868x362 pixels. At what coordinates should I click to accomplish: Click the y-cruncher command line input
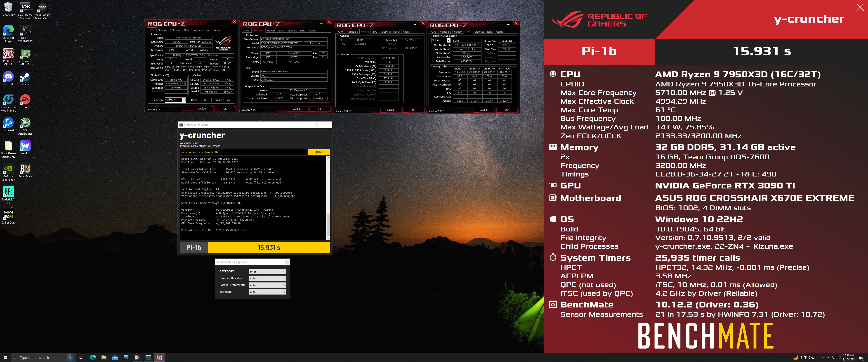point(244,152)
